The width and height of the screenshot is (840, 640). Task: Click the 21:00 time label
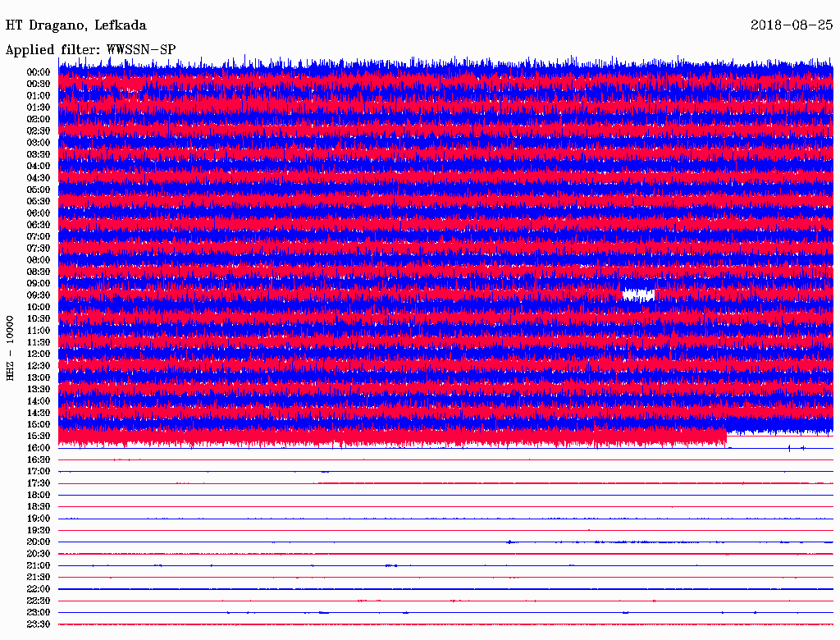[39, 566]
